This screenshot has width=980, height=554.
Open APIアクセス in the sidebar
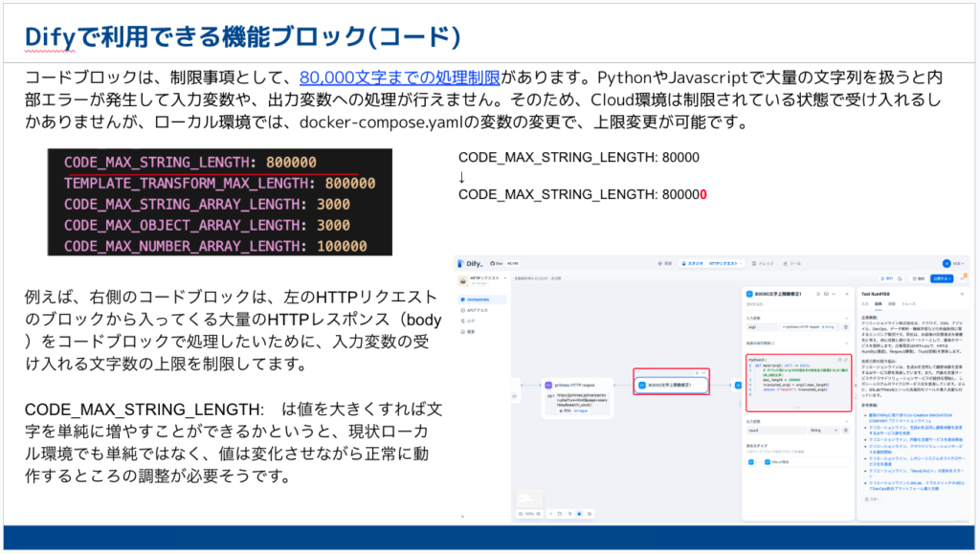(475, 310)
